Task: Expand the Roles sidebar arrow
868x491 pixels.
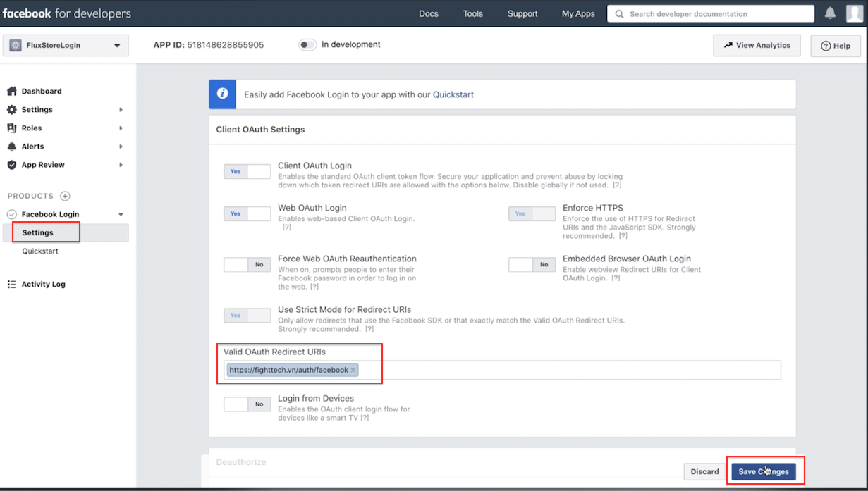Action: (x=121, y=128)
